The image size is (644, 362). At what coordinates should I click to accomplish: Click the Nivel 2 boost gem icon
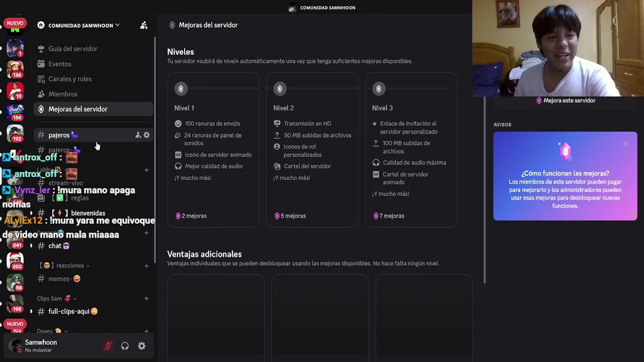point(280,89)
